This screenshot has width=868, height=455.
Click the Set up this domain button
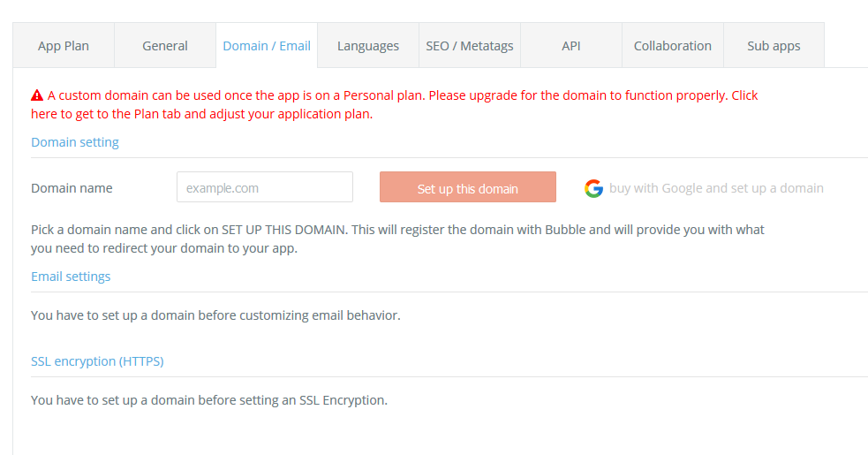[468, 187]
